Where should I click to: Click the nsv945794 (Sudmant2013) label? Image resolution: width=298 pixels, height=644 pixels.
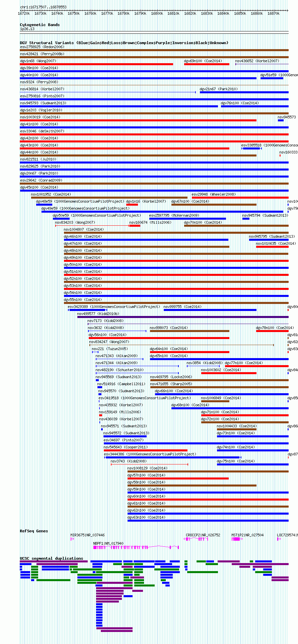click(x=265, y=215)
